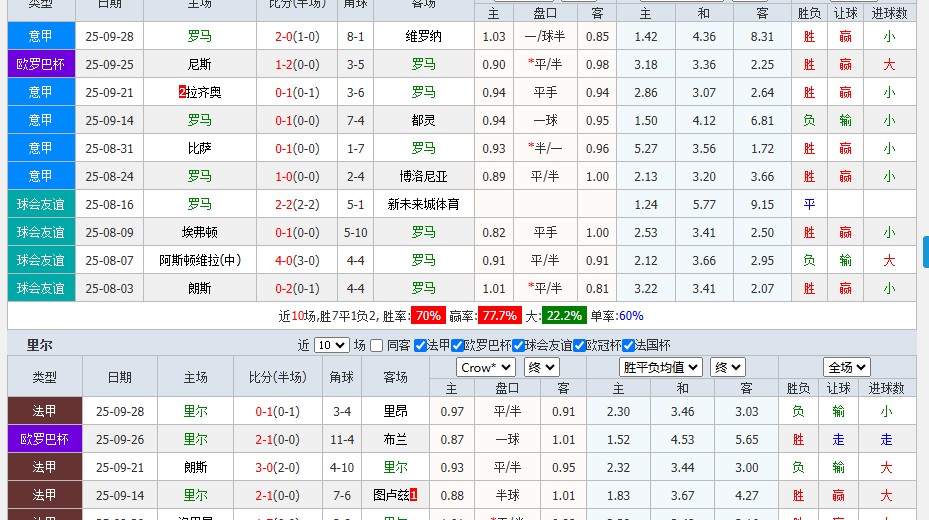Screen dimensions: 929x520
Task: Click the 角球 column header in 里尔 table
Action: [342, 377]
